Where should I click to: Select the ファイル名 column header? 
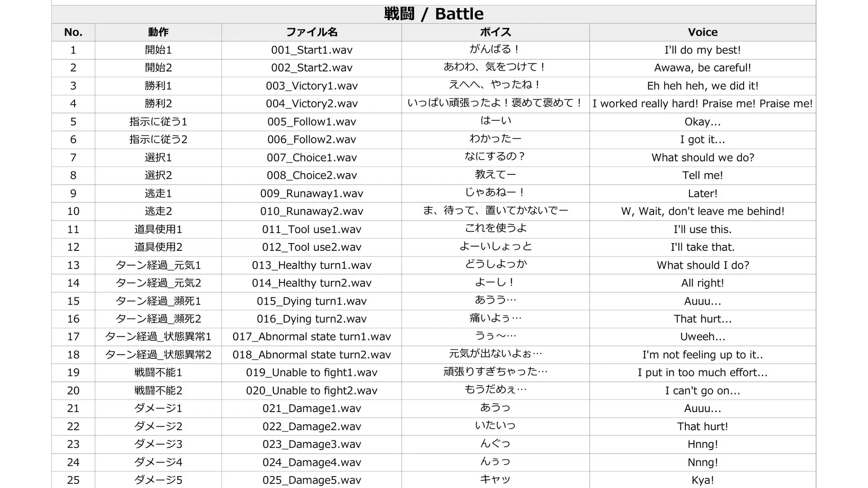coord(311,32)
